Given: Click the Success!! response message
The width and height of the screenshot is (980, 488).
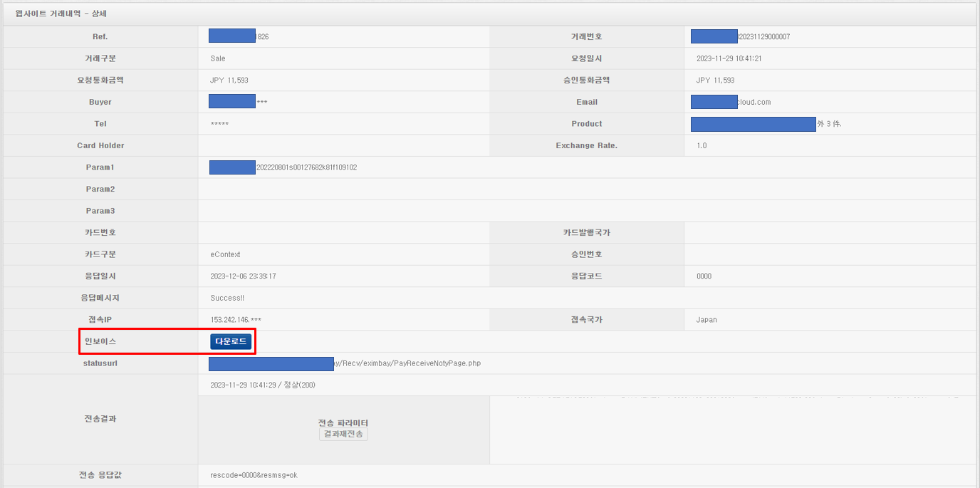Looking at the screenshot, I should (x=227, y=298).
